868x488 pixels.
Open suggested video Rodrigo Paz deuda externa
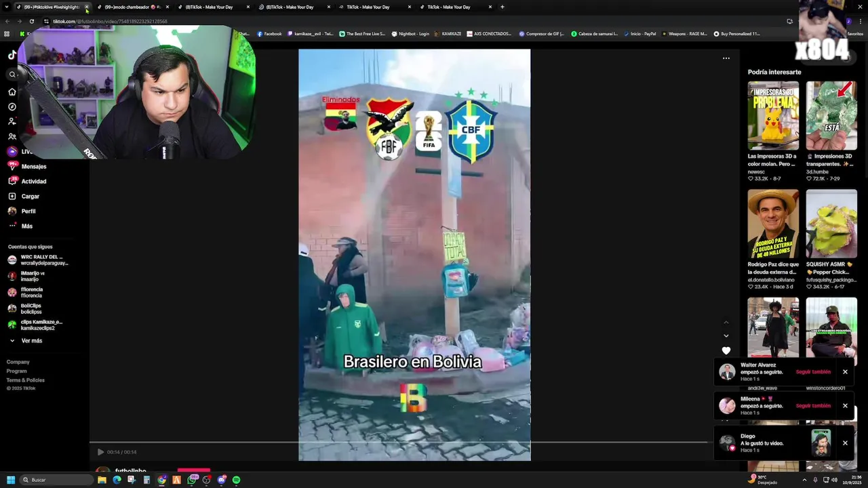click(773, 224)
